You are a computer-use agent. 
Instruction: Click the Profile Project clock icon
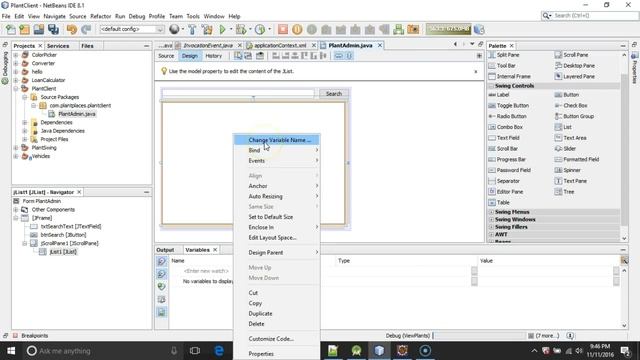pos(260,29)
